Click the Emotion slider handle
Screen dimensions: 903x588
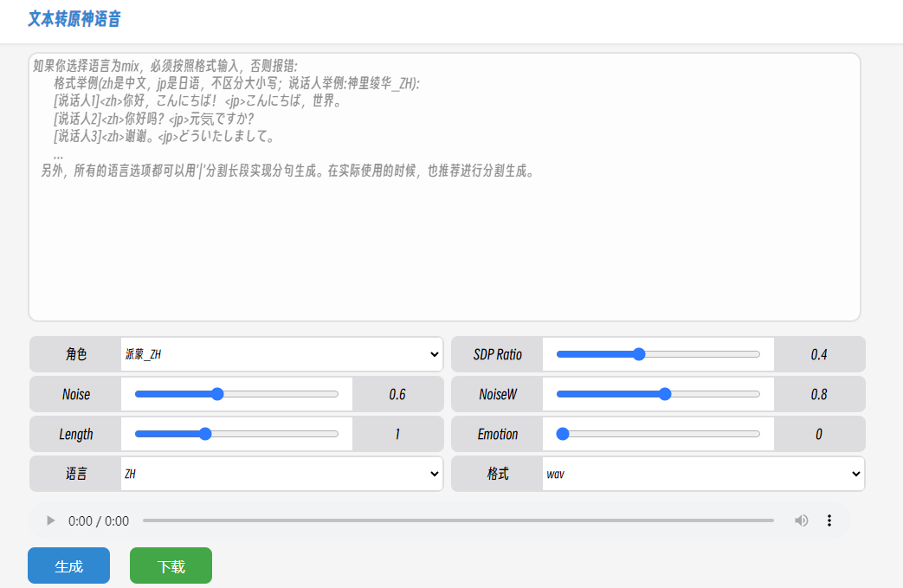point(563,434)
